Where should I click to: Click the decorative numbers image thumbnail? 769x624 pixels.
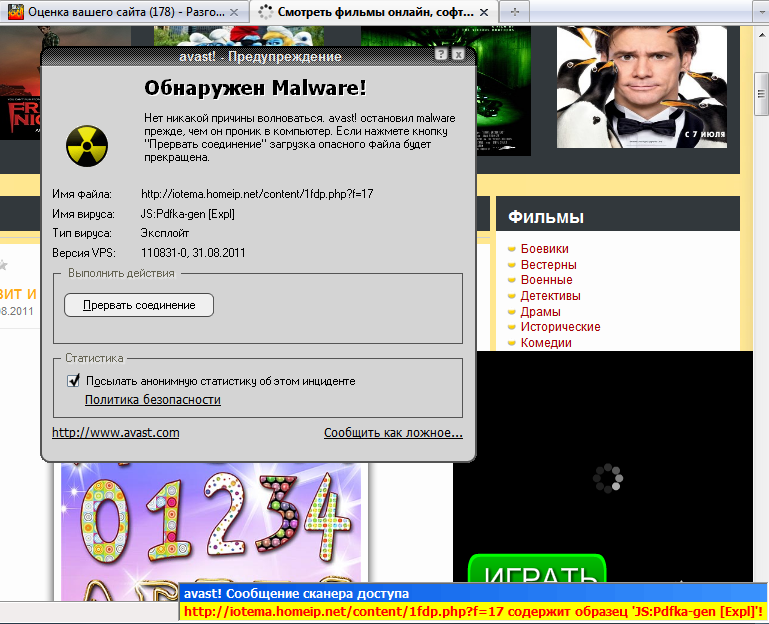(x=211, y=532)
